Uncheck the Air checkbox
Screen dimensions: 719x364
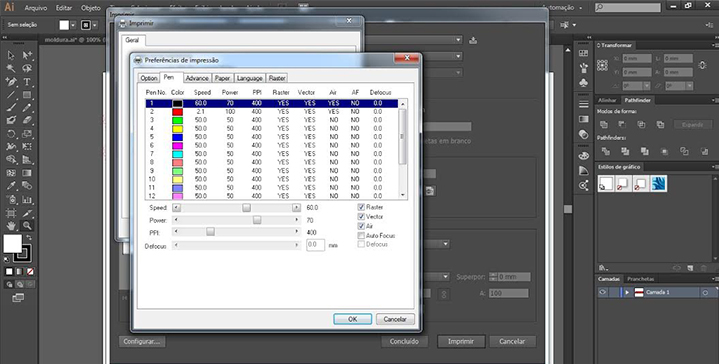click(361, 226)
